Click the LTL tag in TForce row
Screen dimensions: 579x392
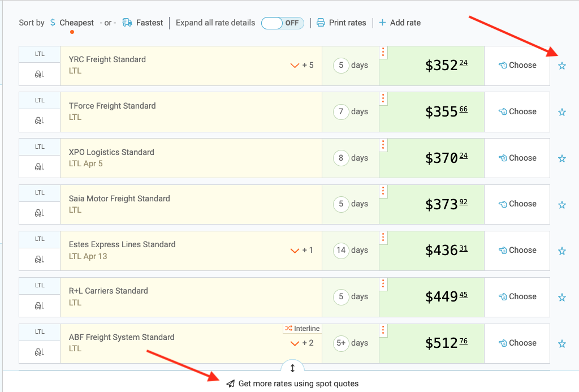pos(40,100)
